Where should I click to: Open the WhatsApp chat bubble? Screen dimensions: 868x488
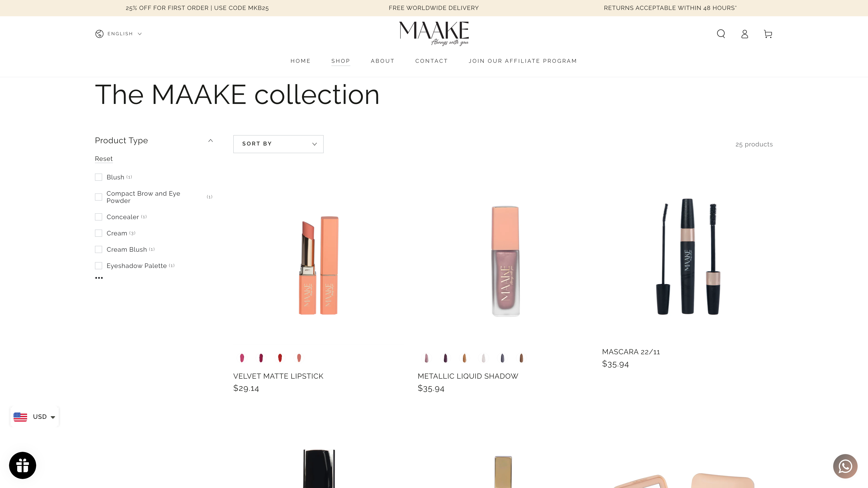pos(845,466)
